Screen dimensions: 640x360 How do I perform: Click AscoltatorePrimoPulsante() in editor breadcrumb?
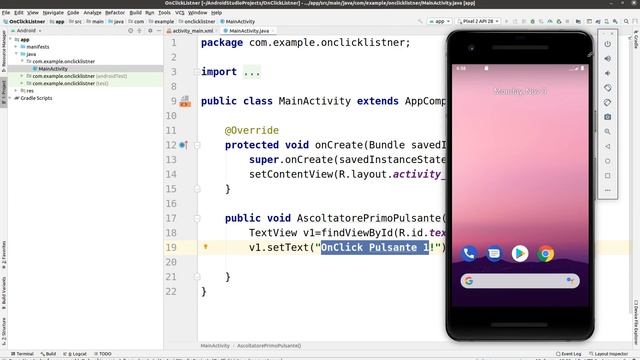pyautogui.click(x=269, y=346)
